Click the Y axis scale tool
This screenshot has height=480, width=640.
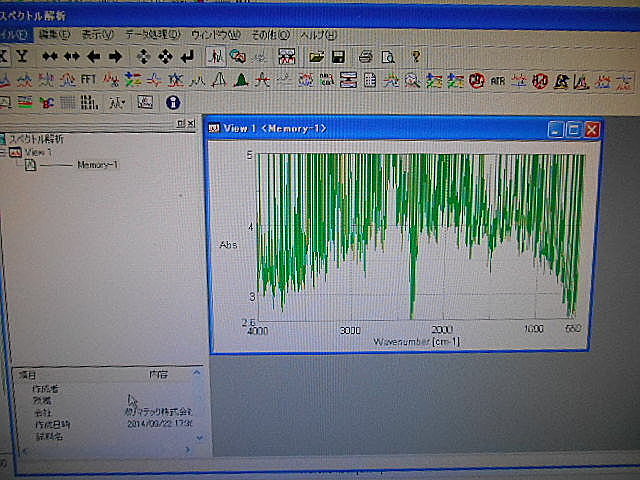[x=22, y=56]
